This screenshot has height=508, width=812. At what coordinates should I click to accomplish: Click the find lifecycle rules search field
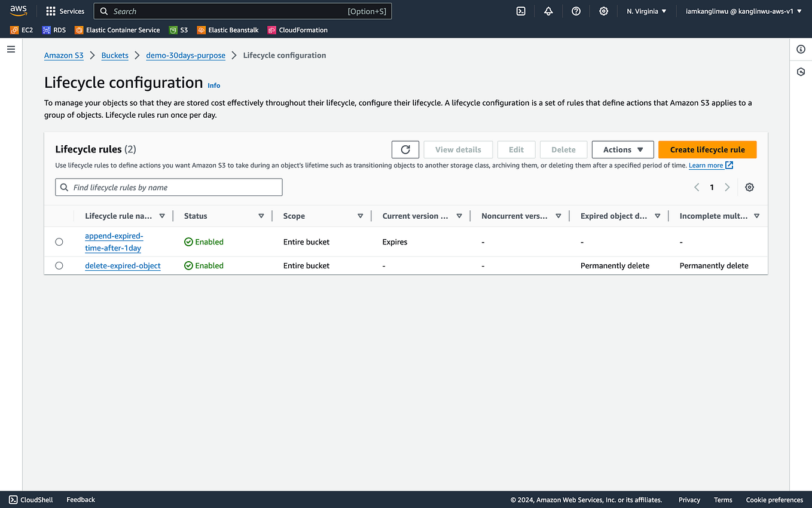pos(169,187)
